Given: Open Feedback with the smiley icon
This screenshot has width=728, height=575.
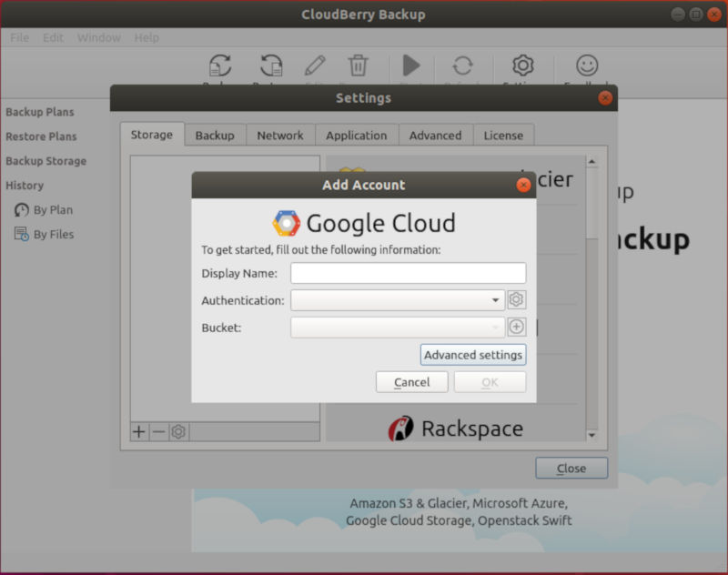Looking at the screenshot, I should point(585,65).
